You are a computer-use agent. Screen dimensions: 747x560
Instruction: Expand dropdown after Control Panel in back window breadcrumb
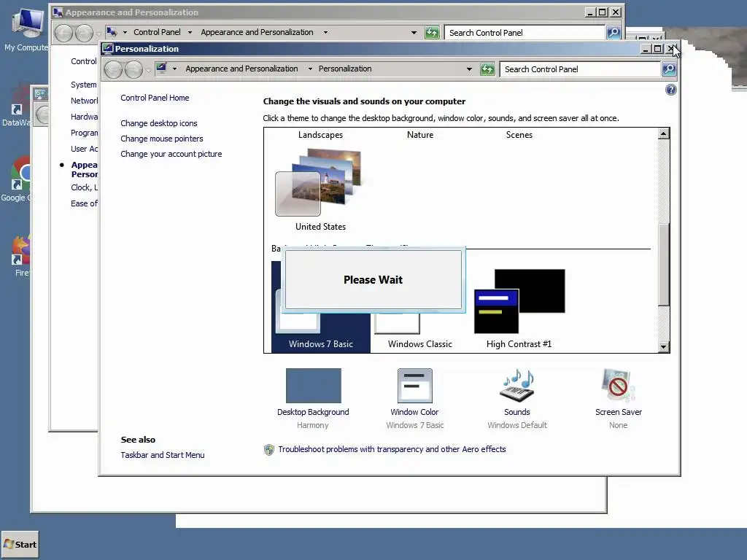tap(190, 32)
